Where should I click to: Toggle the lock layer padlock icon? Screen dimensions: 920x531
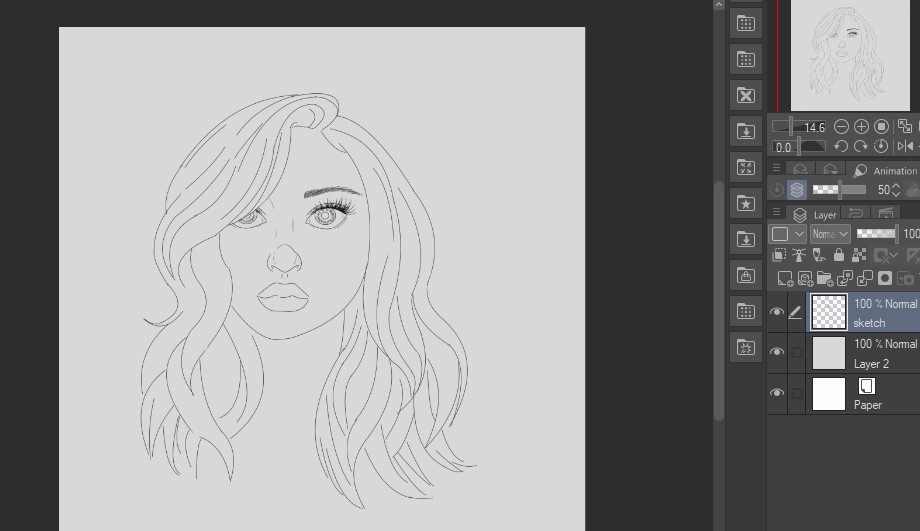839,255
